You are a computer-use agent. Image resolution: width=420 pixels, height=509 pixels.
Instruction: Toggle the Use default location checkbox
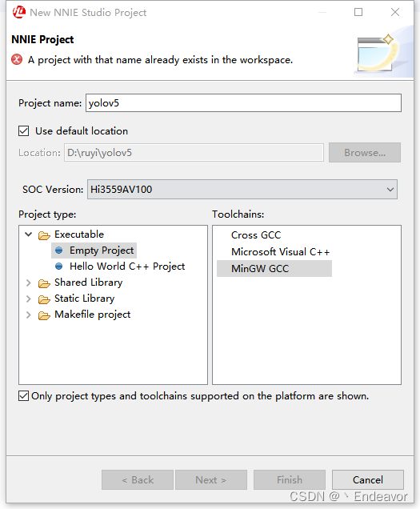pos(24,131)
